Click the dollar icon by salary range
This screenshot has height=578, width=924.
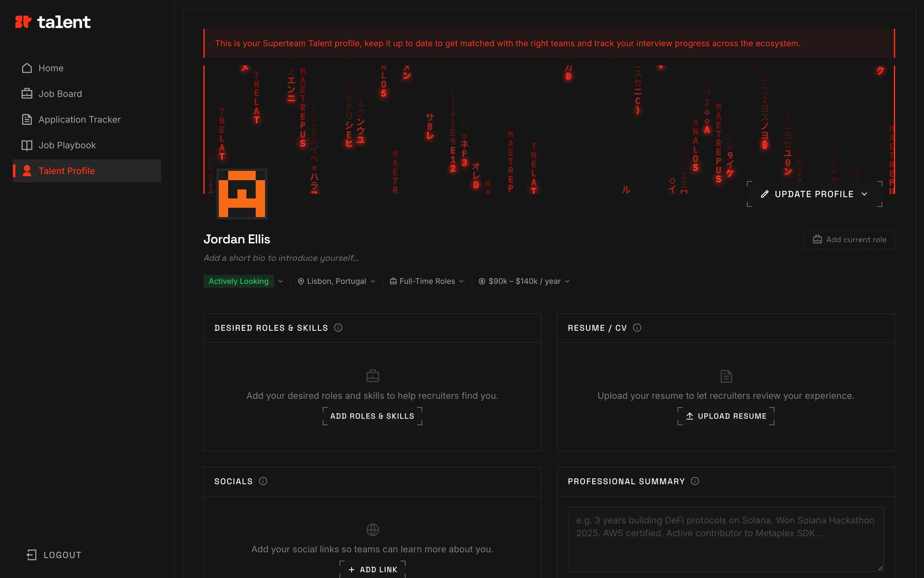pyautogui.click(x=482, y=281)
